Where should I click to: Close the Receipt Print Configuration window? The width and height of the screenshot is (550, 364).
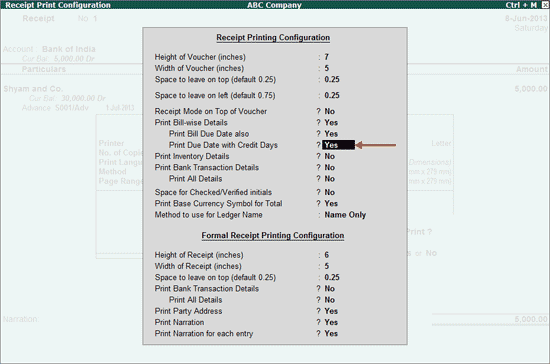click(545, 5)
